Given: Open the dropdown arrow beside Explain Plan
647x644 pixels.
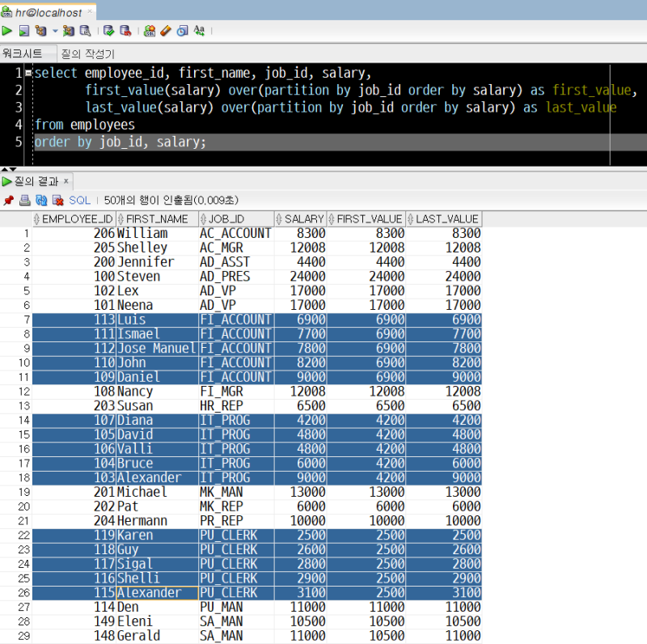Looking at the screenshot, I should pos(55,30).
